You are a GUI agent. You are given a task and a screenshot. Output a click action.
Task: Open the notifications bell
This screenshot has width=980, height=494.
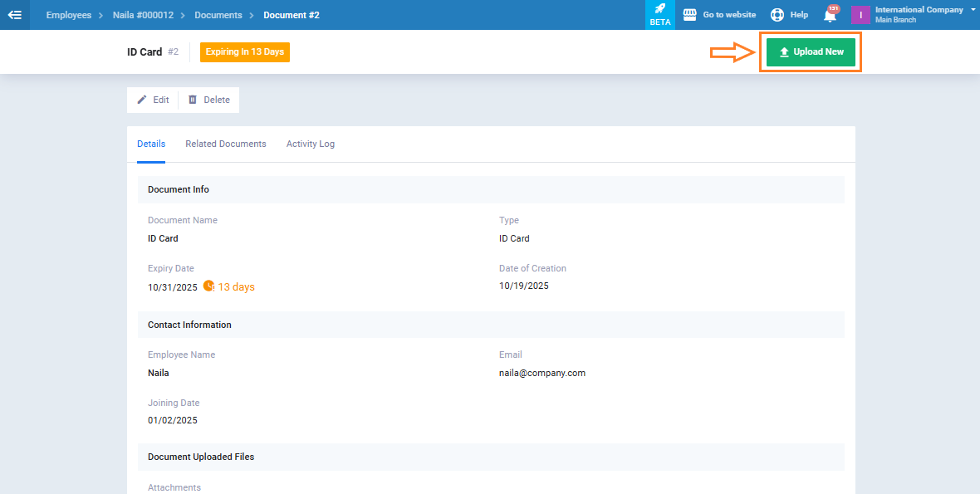[830, 15]
